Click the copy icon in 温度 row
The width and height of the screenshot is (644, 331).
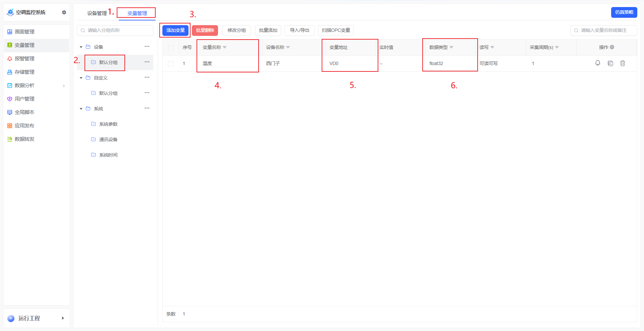point(610,63)
